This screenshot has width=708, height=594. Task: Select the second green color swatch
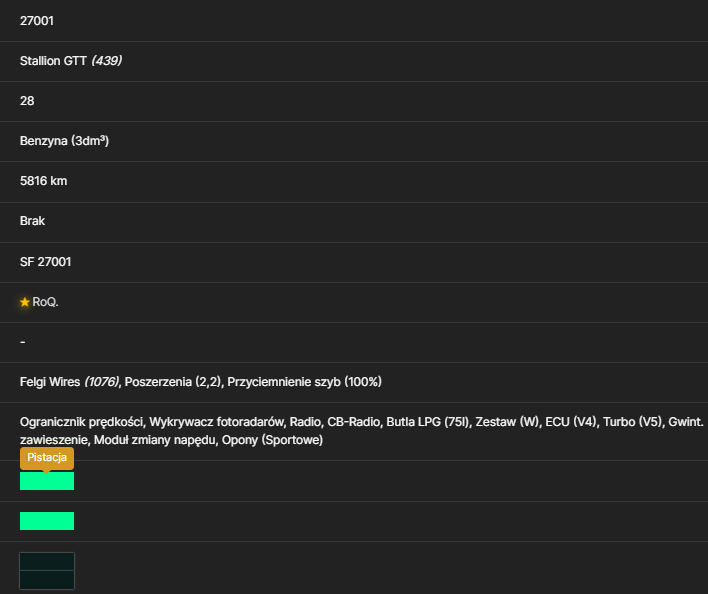tap(47, 521)
